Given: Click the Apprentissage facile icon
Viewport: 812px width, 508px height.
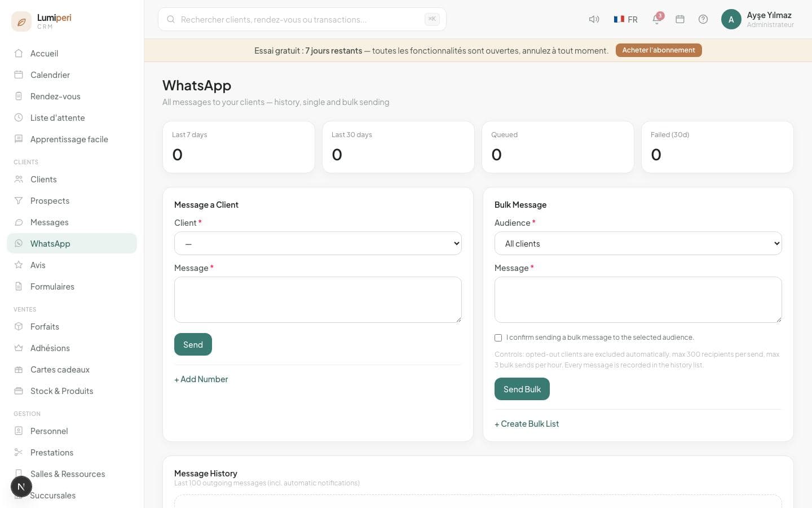Looking at the screenshot, I should click(19, 139).
